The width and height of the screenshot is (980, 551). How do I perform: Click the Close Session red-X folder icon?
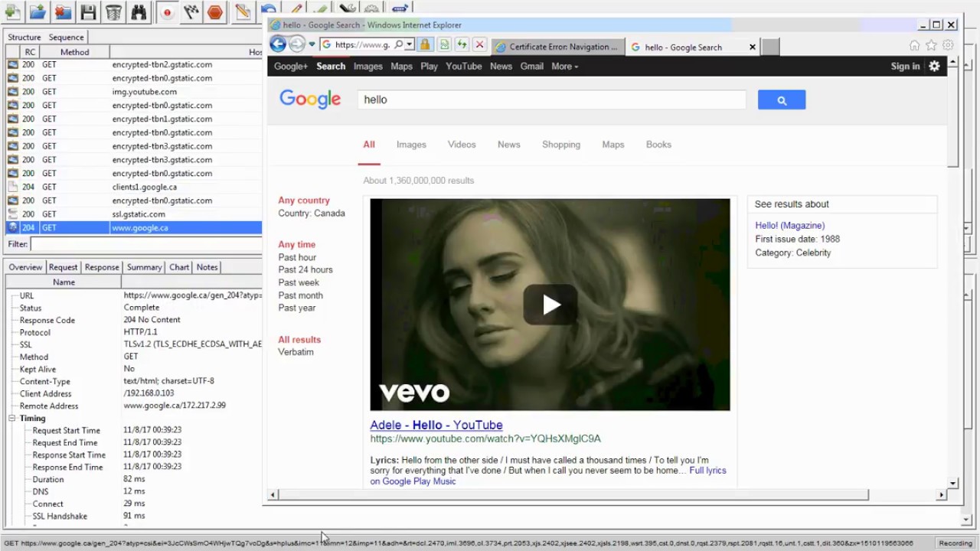click(x=63, y=11)
